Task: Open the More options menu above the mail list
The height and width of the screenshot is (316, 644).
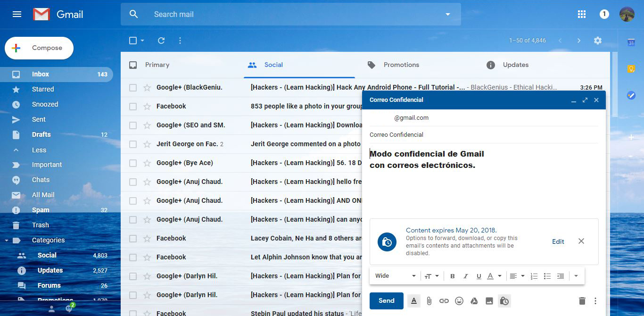Action: point(180,41)
